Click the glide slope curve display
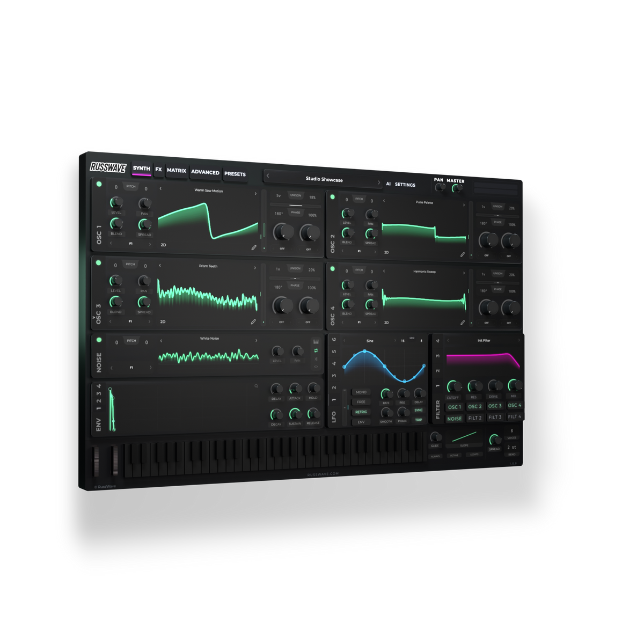 464,436
